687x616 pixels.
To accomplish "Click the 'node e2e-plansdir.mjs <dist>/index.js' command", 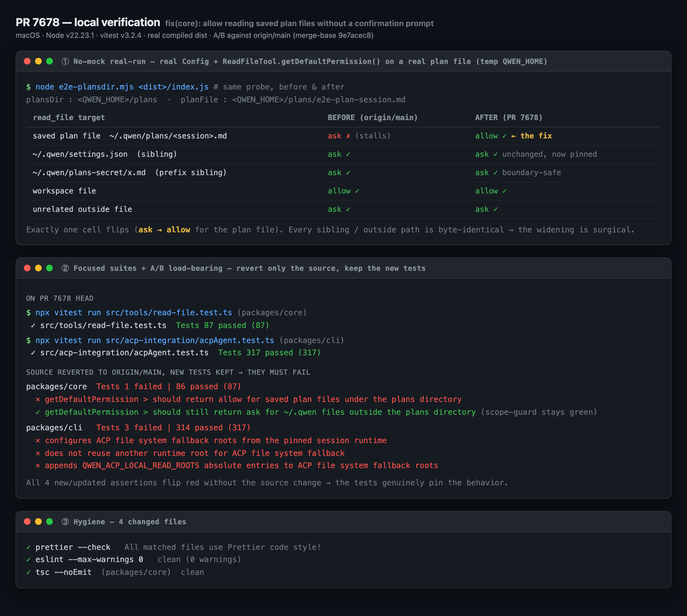I will pos(122,87).
